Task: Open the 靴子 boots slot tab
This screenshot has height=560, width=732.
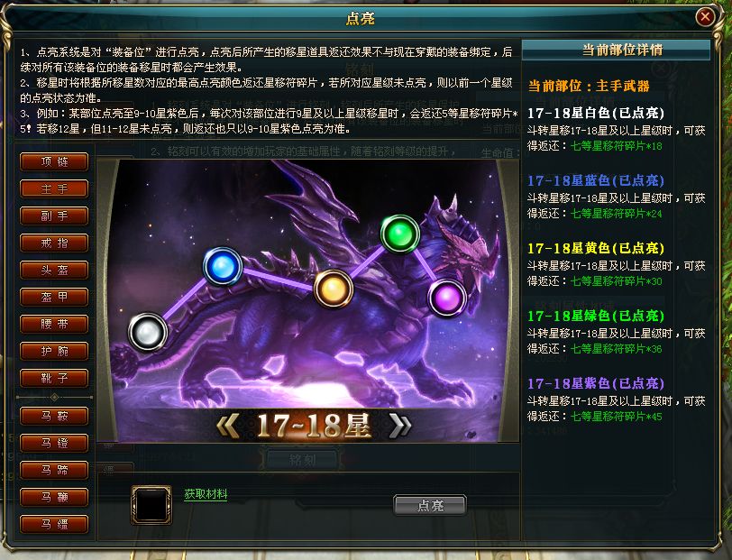Action: [x=54, y=379]
